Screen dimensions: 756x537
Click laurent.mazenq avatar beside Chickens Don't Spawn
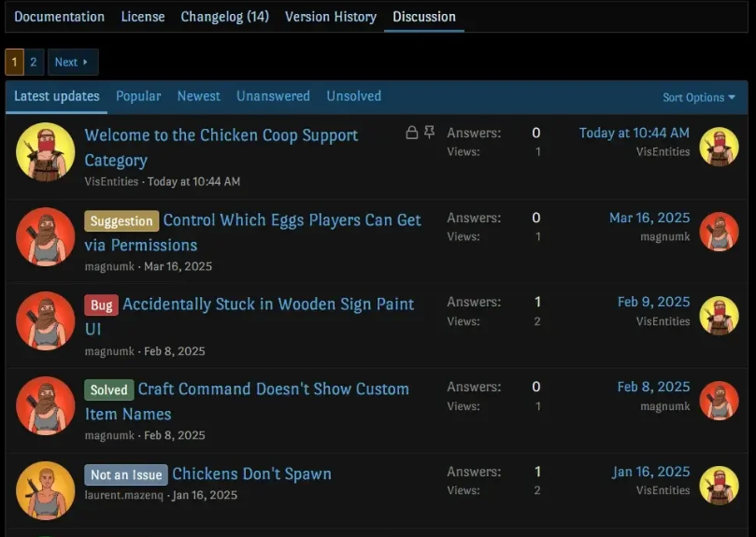[x=45, y=489]
